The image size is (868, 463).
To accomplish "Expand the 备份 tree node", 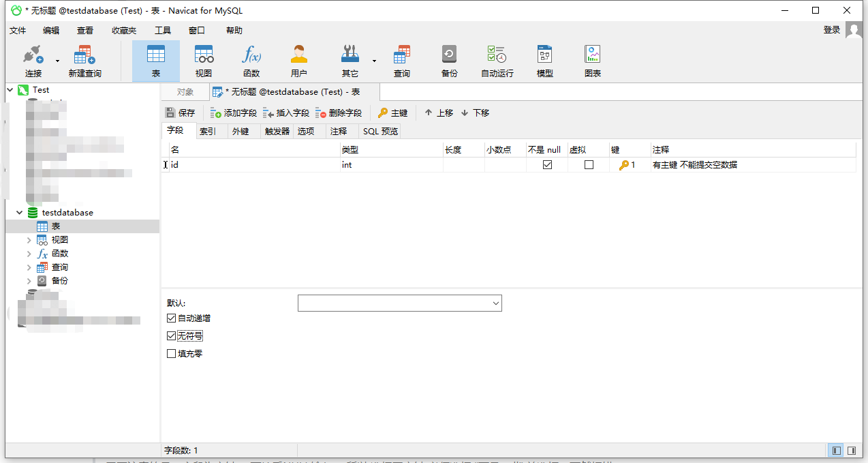I will tap(29, 281).
